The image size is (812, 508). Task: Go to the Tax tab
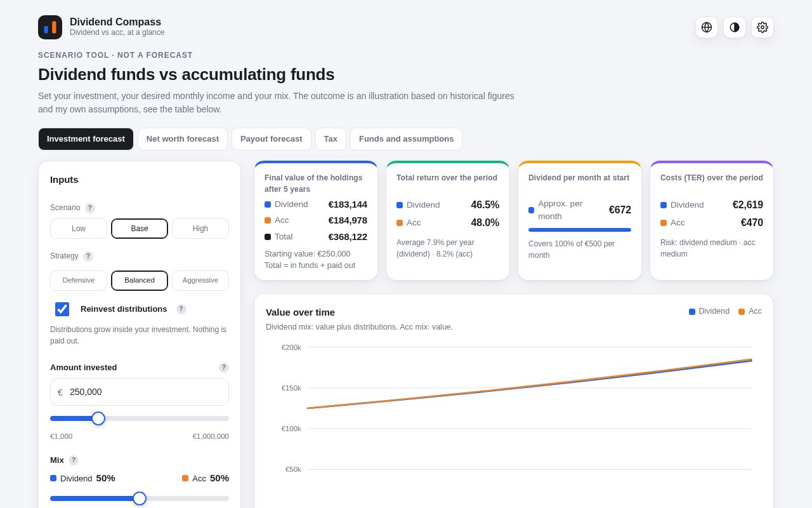(x=331, y=139)
